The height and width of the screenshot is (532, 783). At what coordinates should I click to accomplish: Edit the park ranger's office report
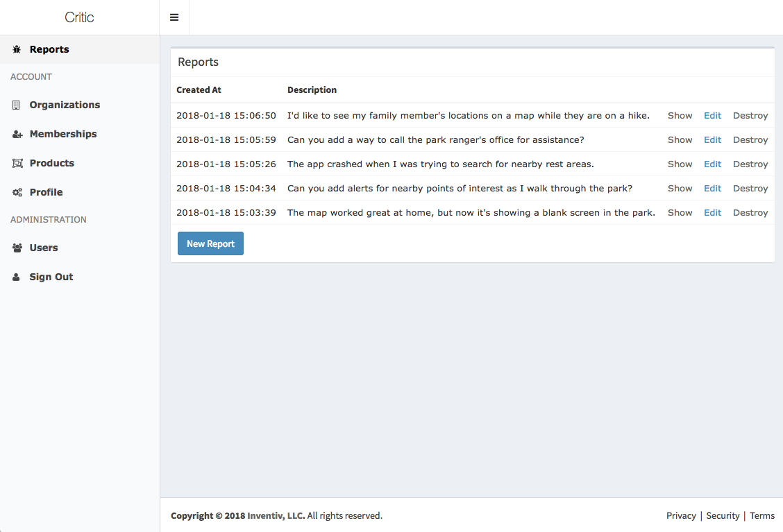713,139
